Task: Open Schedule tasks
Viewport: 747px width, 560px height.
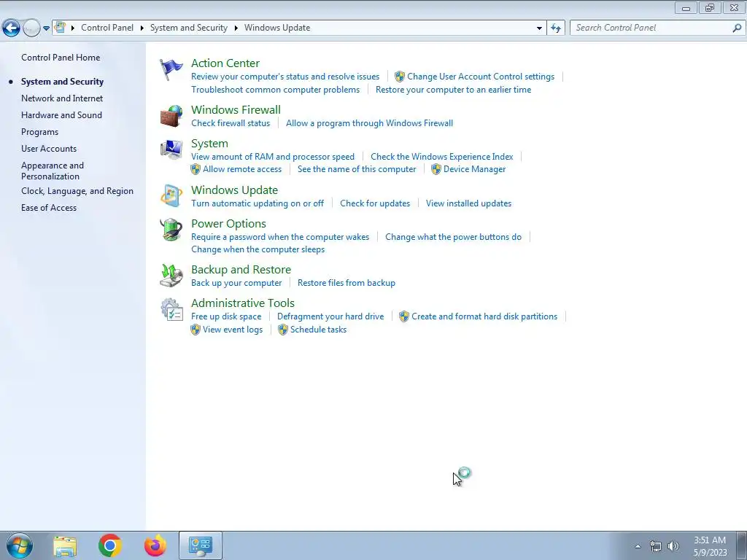Action: pyautogui.click(x=318, y=329)
